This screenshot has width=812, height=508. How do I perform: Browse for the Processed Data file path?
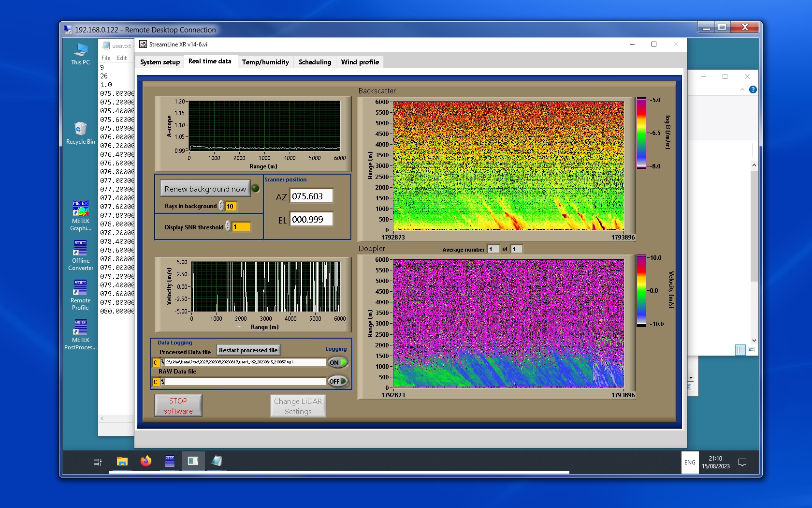pos(162,362)
